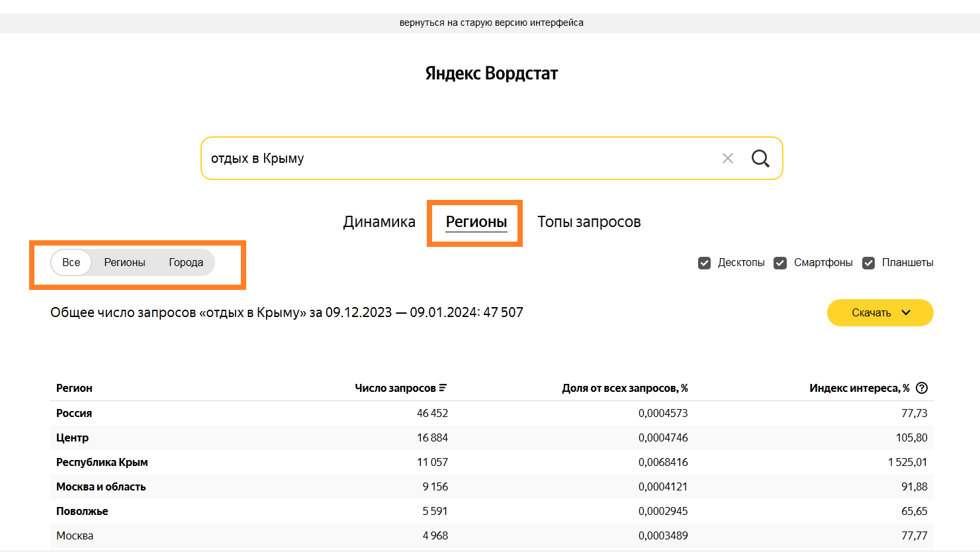Click the Индекс интереса column header text
The width and height of the screenshot is (980, 554).
(x=859, y=388)
